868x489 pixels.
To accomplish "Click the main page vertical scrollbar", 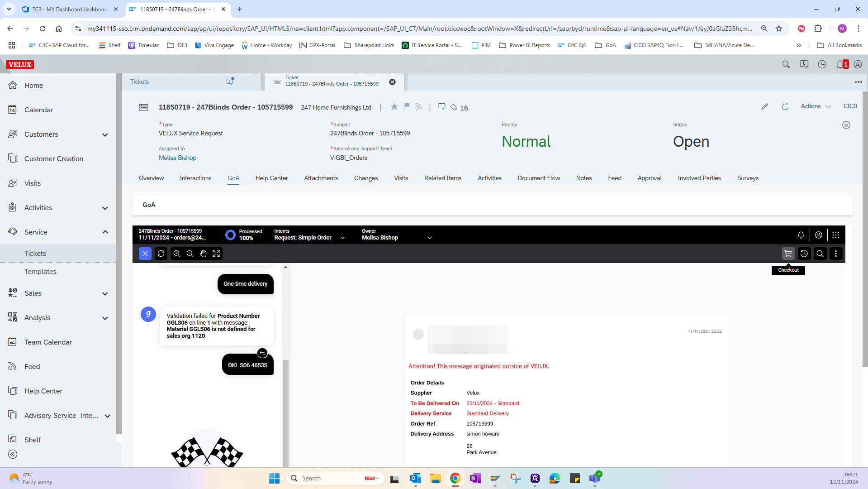I will (865, 229).
